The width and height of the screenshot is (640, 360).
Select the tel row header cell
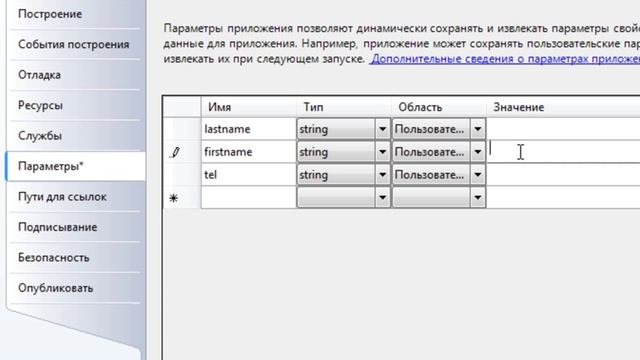[182, 175]
